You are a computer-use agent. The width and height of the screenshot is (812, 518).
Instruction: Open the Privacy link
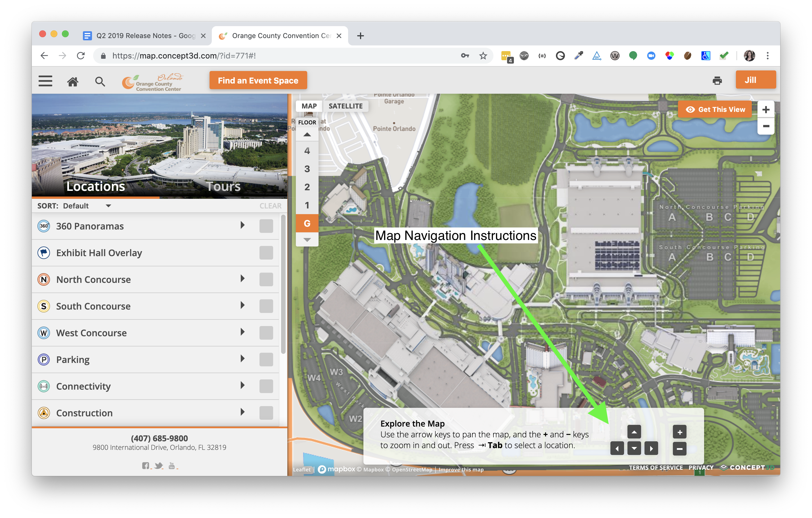(701, 467)
